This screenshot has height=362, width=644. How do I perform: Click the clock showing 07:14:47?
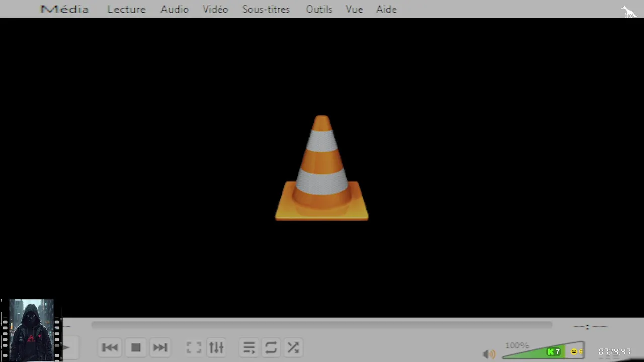(614, 351)
